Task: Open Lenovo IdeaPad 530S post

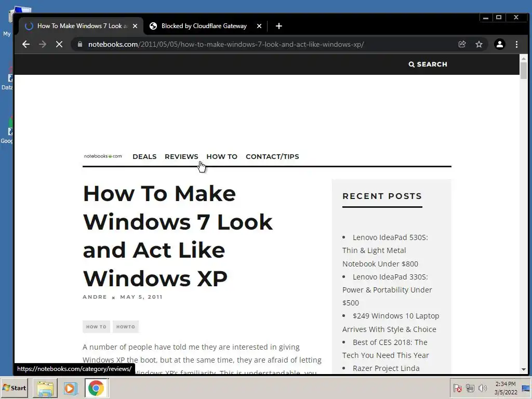Action: (x=385, y=250)
